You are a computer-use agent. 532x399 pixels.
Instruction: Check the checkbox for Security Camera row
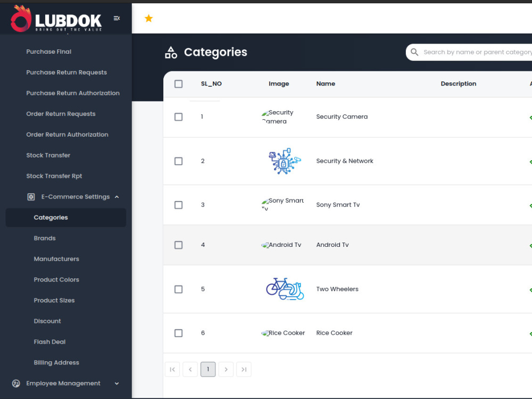(178, 117)
